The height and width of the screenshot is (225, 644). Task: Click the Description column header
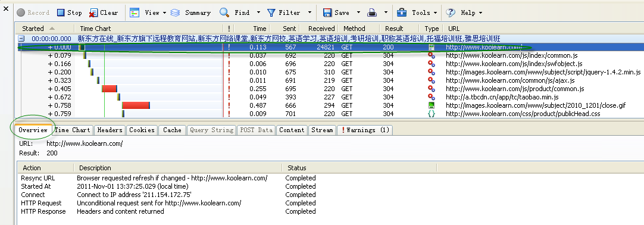click(x=178, y=167)
